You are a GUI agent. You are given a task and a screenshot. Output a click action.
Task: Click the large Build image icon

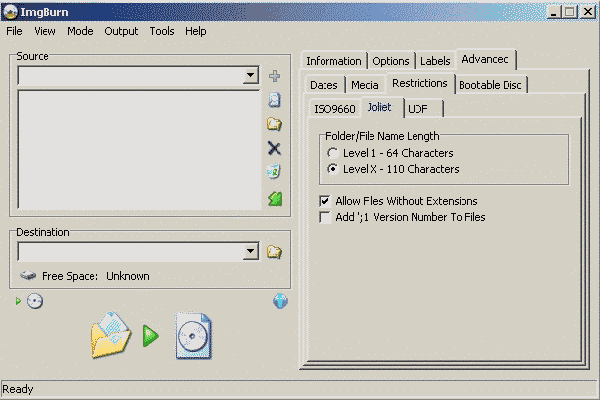tap(148, 336)
